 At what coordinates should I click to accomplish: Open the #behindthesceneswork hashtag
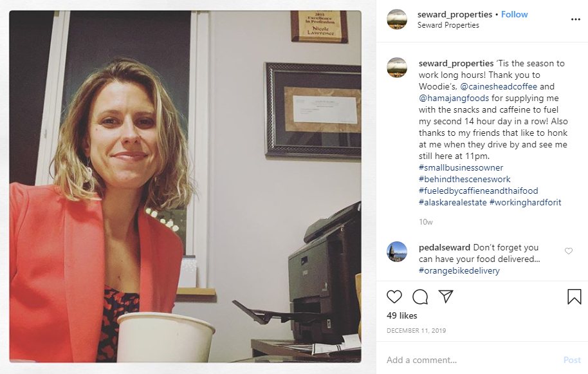point(464,180)
